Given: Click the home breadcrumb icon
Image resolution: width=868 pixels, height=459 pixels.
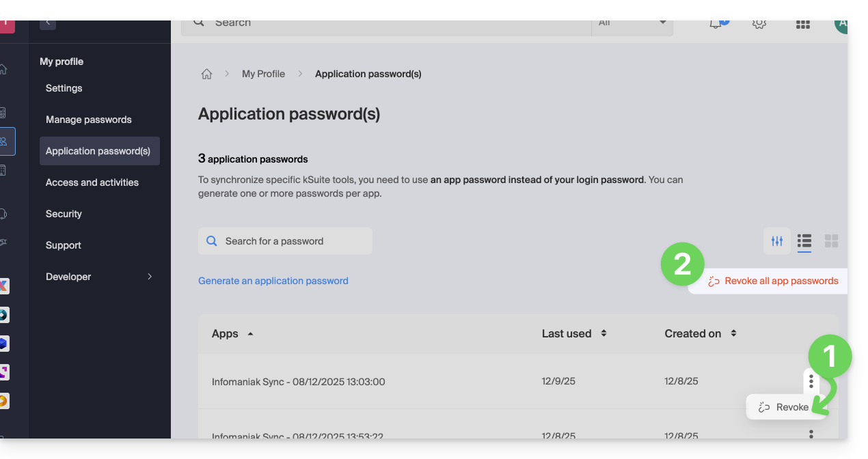Looking at the screenshot, I should 206,74.
